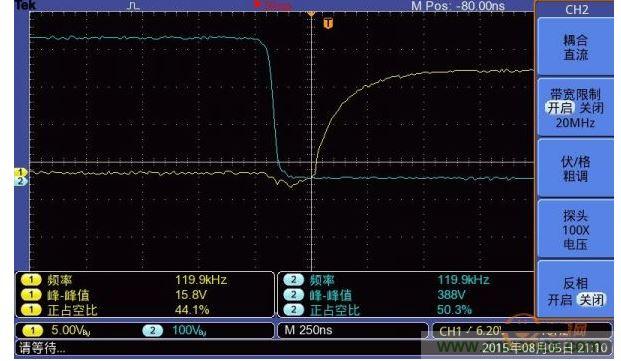The width and height of the screenshot is (621, 361).
Task: Change volts/div coarse setting (伏/格 粗调)
Action: pyautogui.click(x=575, y=169)
